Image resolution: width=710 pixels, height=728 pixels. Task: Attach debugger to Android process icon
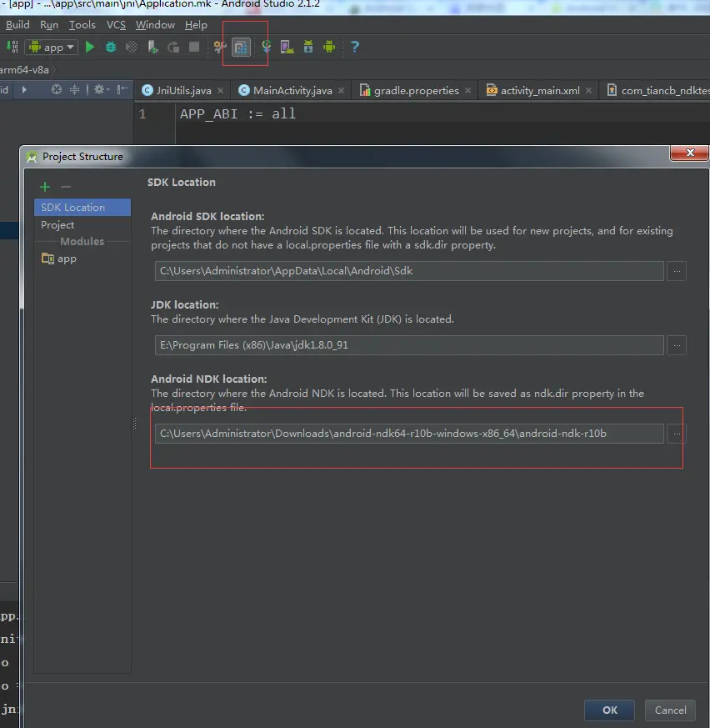[x=152, y=47]
